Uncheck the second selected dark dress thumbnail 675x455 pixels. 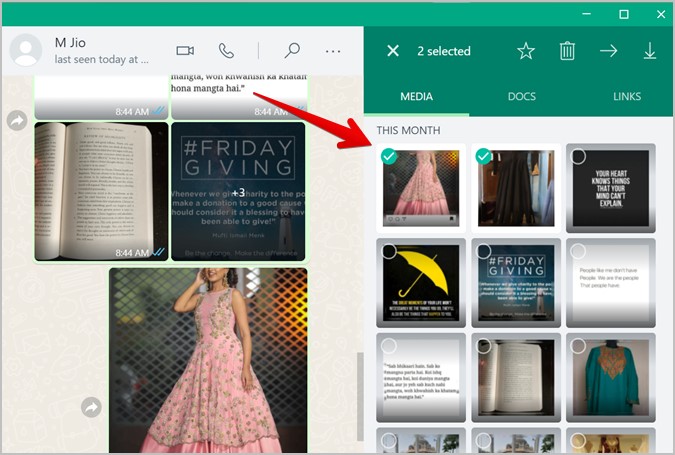point(483,156)
